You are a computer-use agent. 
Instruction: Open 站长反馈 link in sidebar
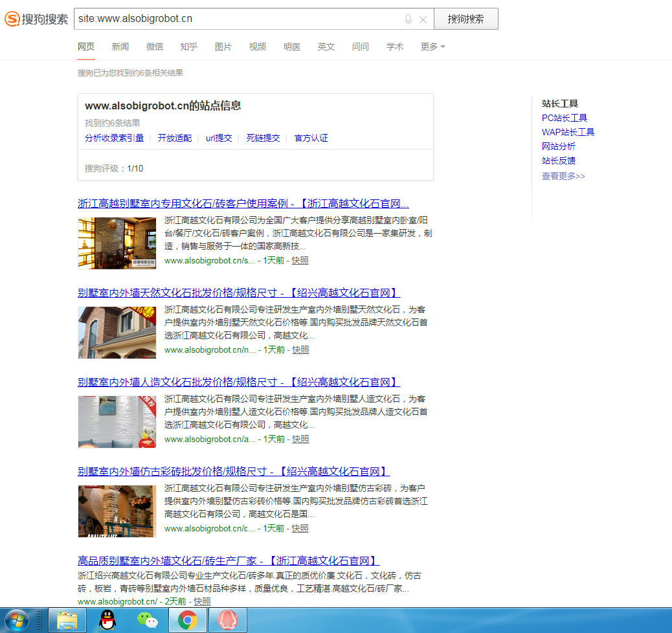pyautogui.click(x=559, y=161)
